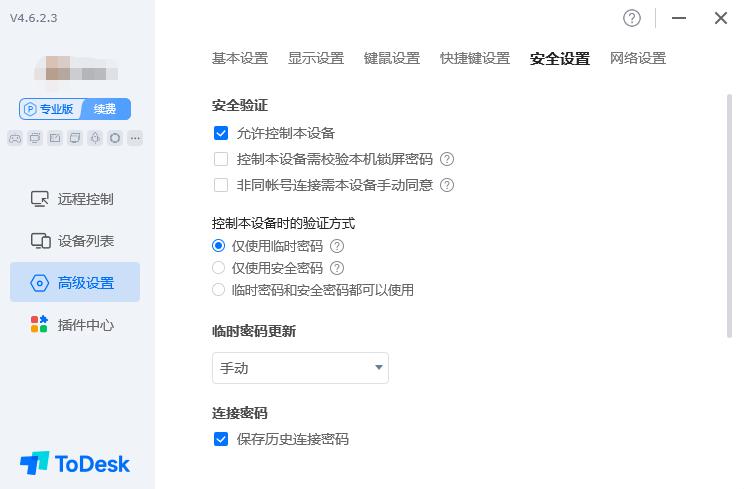Open 远程控制 in the sidebar
The height and width of the screenshot is (489, 744).
click(75, 199)
